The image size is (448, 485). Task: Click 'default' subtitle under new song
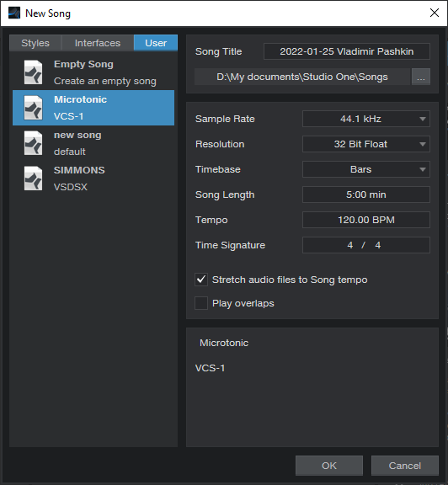70,152
